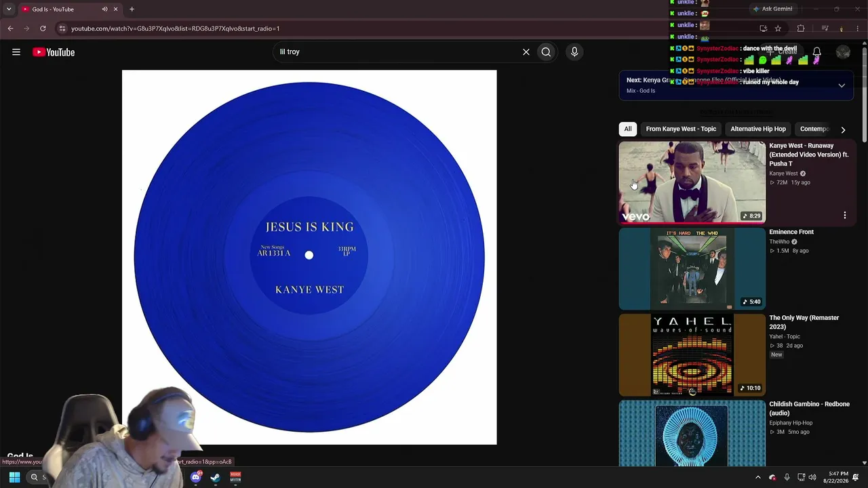Viewport: 868px width, 488px height.
Task: Open the taskbar clock showing 5:47 PM
Action: point(835,477)
